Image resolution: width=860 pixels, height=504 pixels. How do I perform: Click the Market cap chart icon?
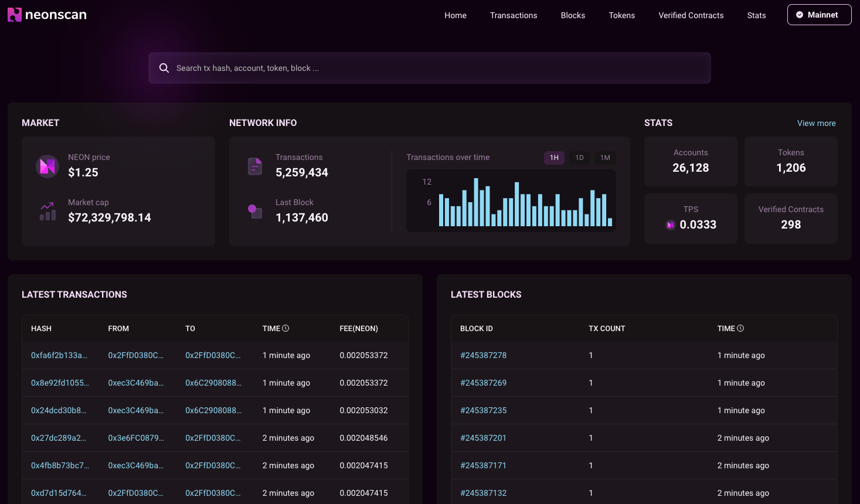47,211
